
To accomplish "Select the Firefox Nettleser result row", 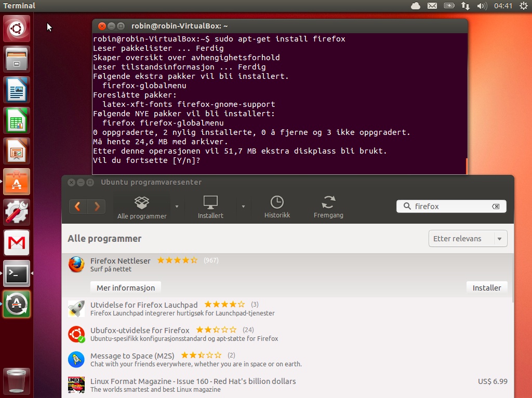I will [287, 275].
